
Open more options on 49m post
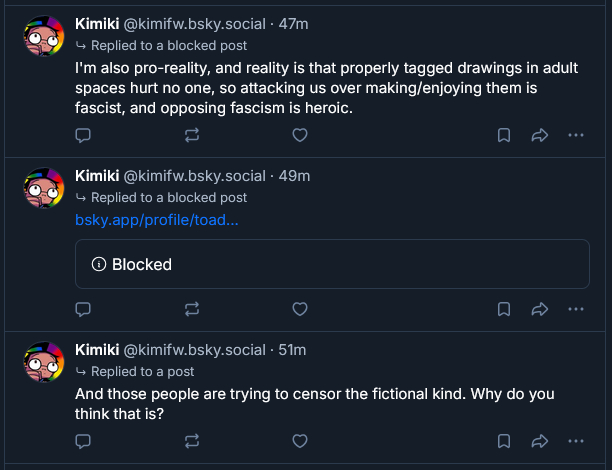pyautogui.click(x=575, y=308)
